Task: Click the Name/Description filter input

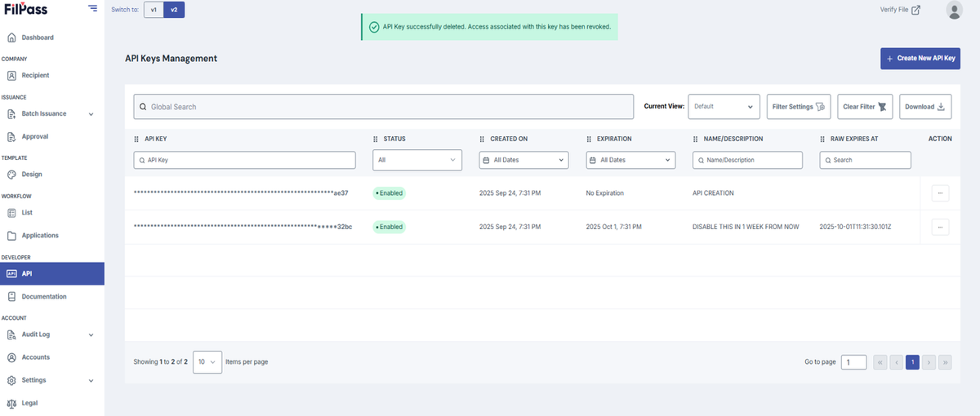Action: [x=747, y=160]
